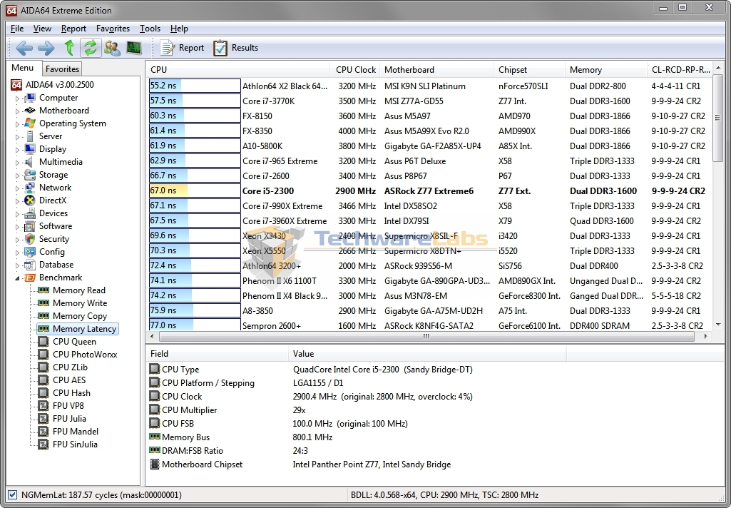This screenshot has width=731, height=508.
Task: Select the Phenom II X6 1100T row
Action: (x=429, y=281)
